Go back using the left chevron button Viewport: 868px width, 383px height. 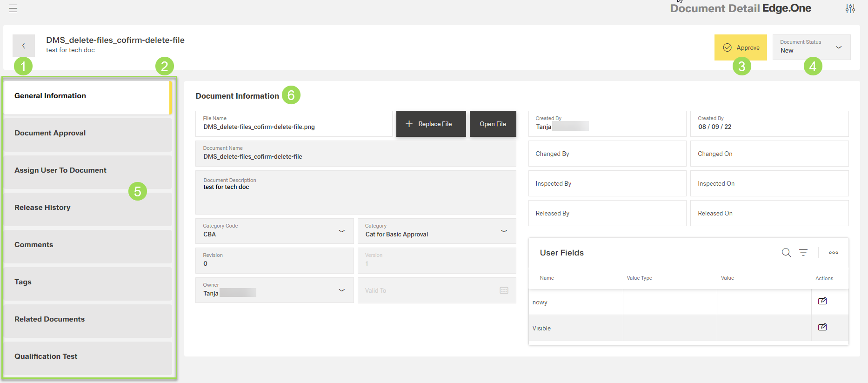pos(24,46)
